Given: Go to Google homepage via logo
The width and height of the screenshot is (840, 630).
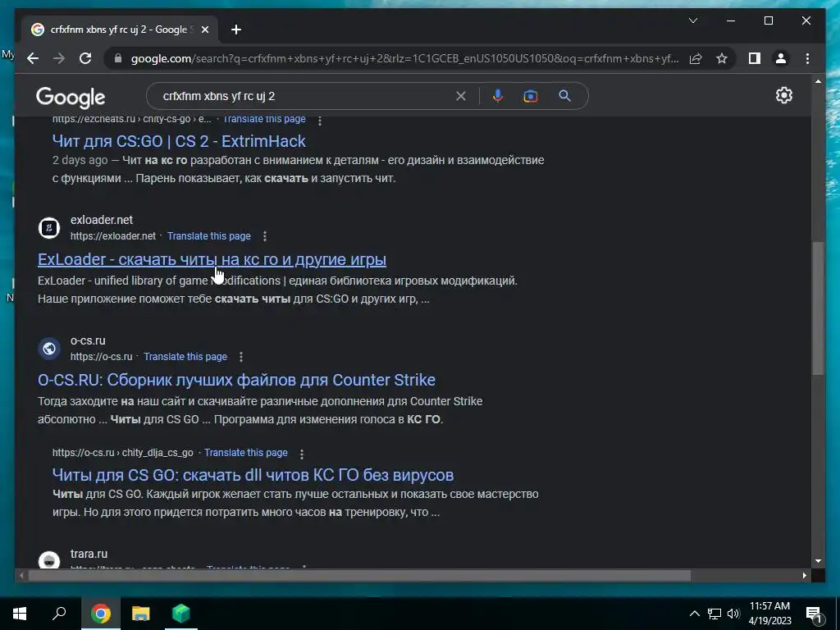Looking at the screenshot, I should click(71, 98).
